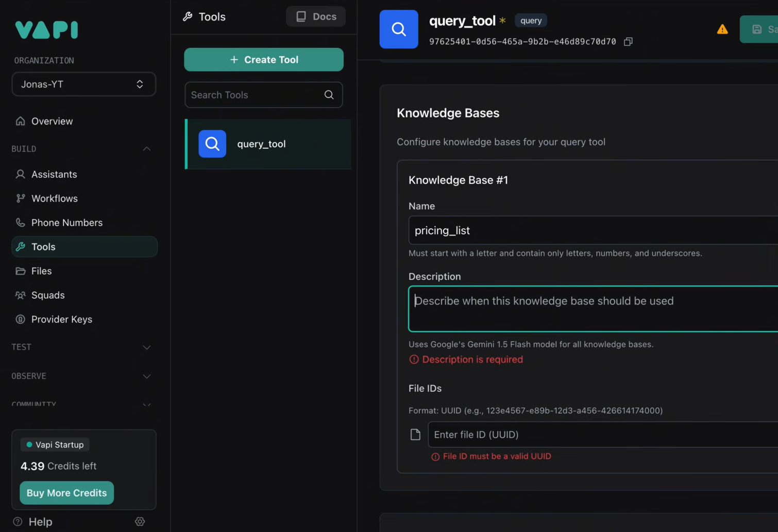Go to Squads
The height and width of the screenshot is (532, 778).
pyautogui.click(x=48, y=295)
